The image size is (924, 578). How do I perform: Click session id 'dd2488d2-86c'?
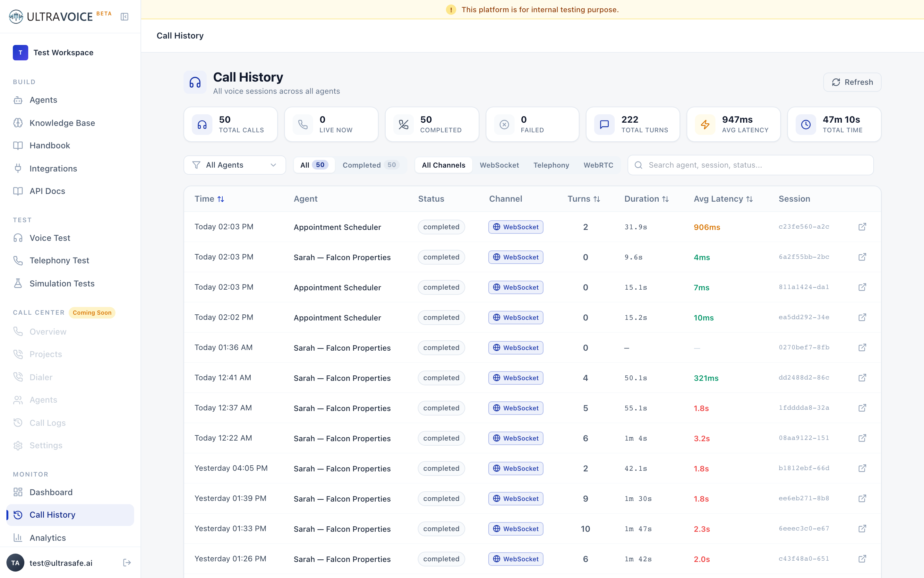804,378
